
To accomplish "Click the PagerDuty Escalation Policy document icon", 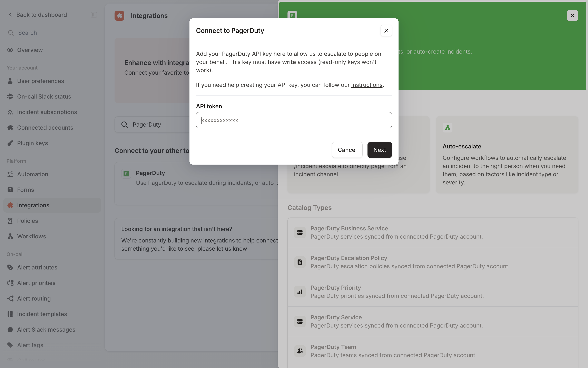I will pyautogui.click(x=300, y=262).
